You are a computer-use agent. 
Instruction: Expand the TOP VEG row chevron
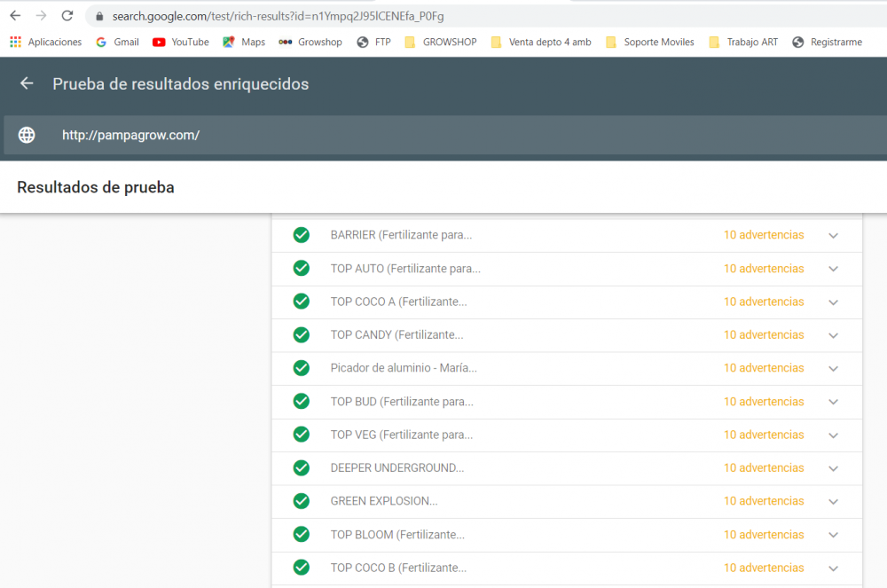[x=833, y=435]
